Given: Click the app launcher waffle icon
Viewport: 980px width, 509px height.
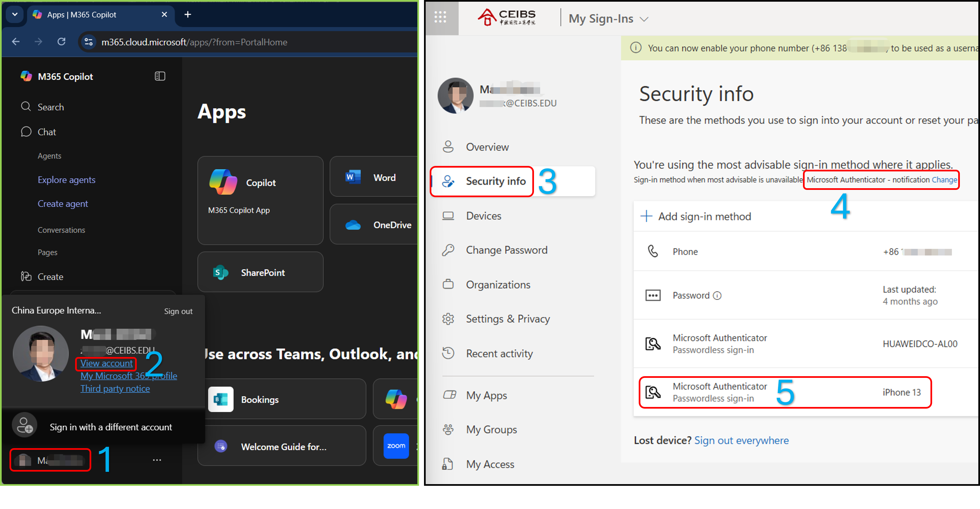Looking at the screenshot, I should 440,17.
